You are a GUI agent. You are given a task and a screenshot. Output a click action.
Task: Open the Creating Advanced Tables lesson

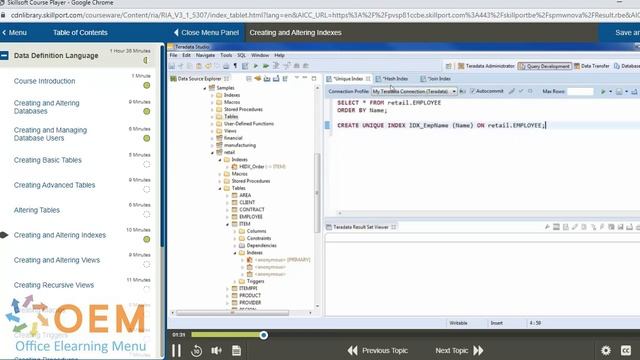click(54, 185)
